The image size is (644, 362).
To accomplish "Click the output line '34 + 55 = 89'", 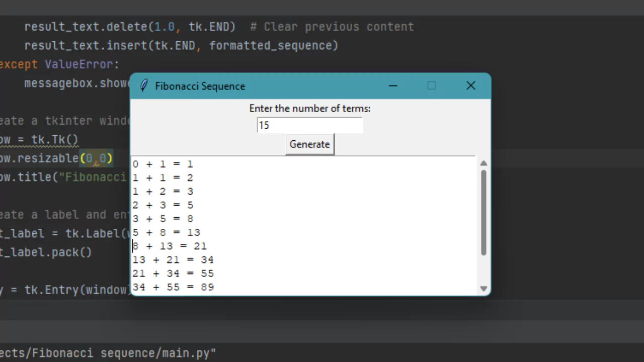I will pyautogui.click(x=173, y=287).
